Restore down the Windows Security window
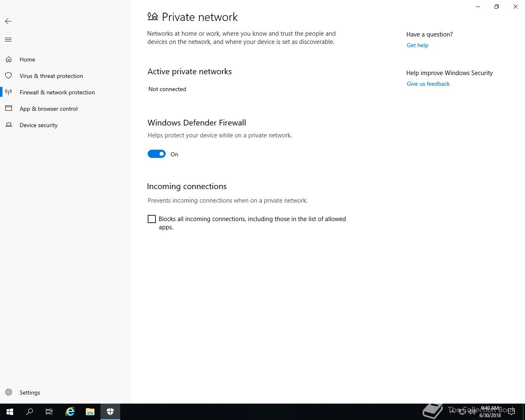This screenshot has height=420, width=525. 497,7
